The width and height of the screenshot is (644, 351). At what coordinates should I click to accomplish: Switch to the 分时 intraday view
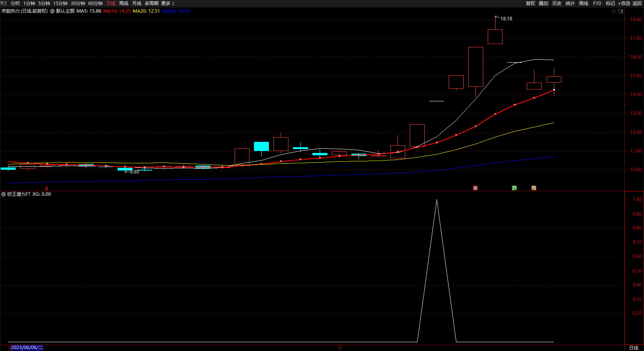pos(15,3)
